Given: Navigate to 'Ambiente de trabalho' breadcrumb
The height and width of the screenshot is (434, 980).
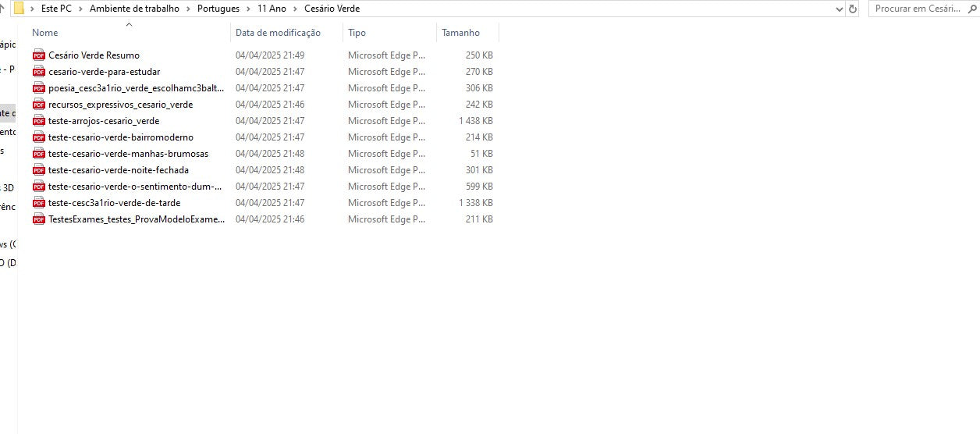Looking at the screenshot, I should click(134, 9).
